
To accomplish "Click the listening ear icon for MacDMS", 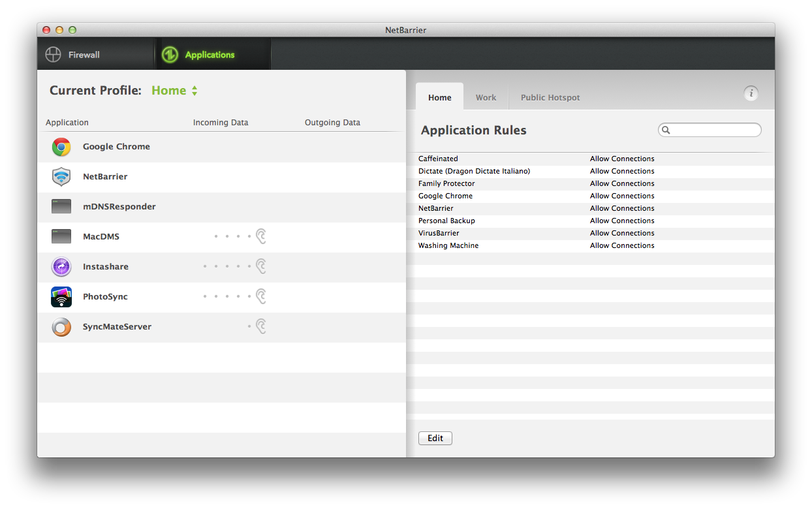I will [261, 236].
